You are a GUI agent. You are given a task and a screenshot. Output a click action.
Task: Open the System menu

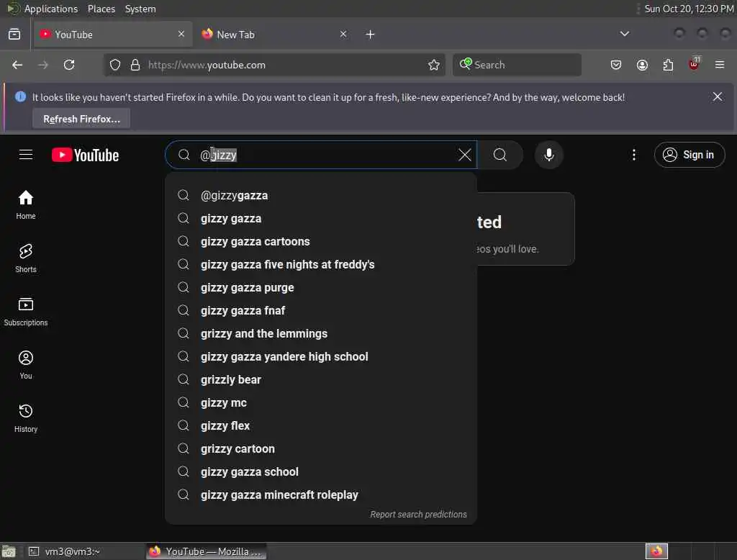coord(140,9)
